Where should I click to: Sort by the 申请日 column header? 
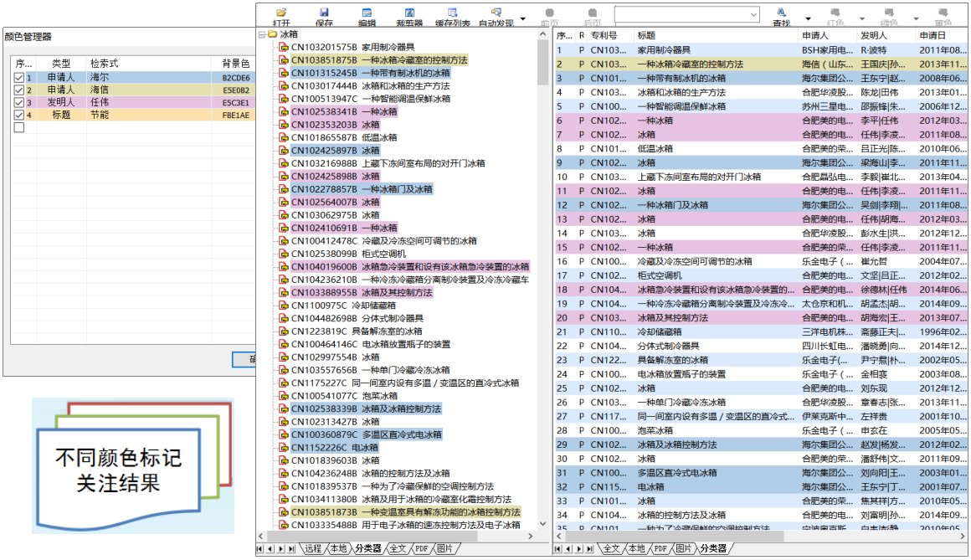932,36
